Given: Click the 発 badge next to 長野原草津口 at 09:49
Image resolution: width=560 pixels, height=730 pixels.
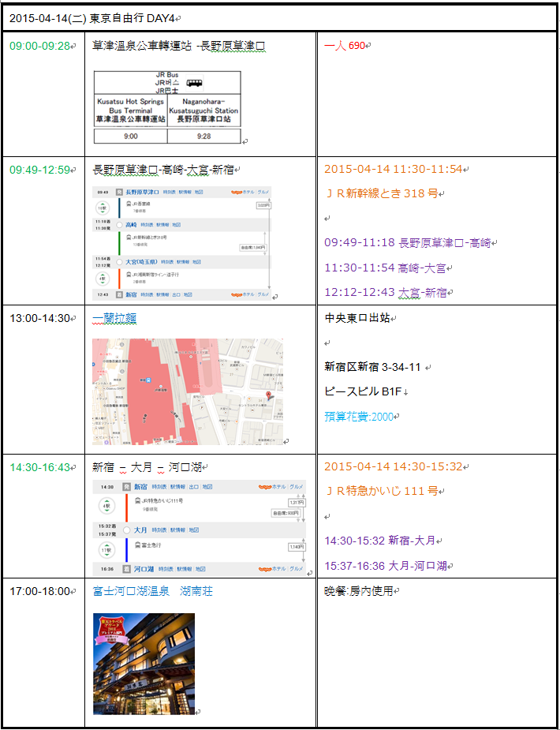Looking at the screenshot, I should coord(119,193).
